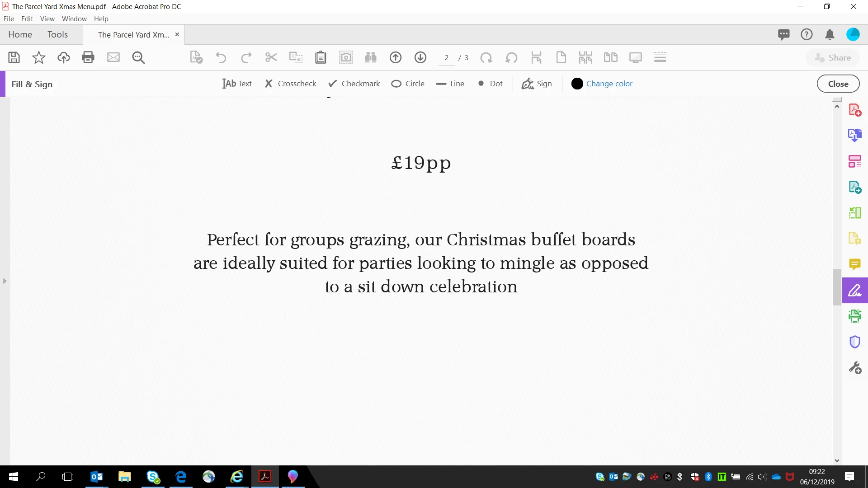The image size is (868, 488).
Task: Click the Print file icon
Action: (88, 57)
